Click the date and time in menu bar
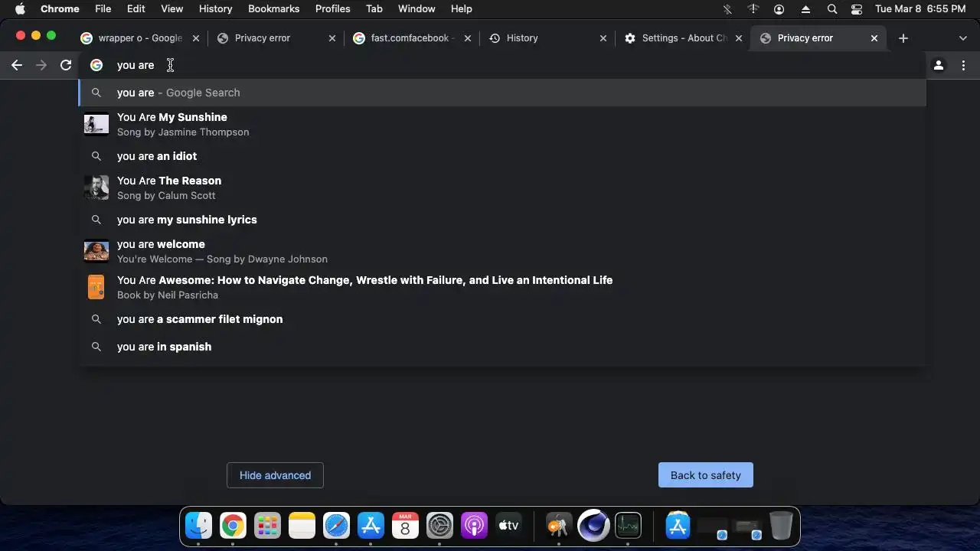 click(x=920, y=9)
